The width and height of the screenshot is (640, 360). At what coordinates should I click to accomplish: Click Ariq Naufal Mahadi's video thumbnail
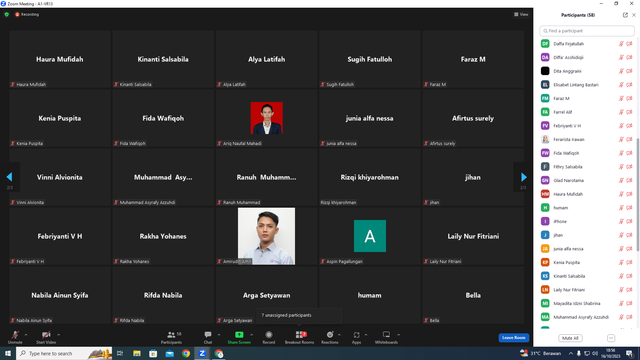(x=267, y=118)
